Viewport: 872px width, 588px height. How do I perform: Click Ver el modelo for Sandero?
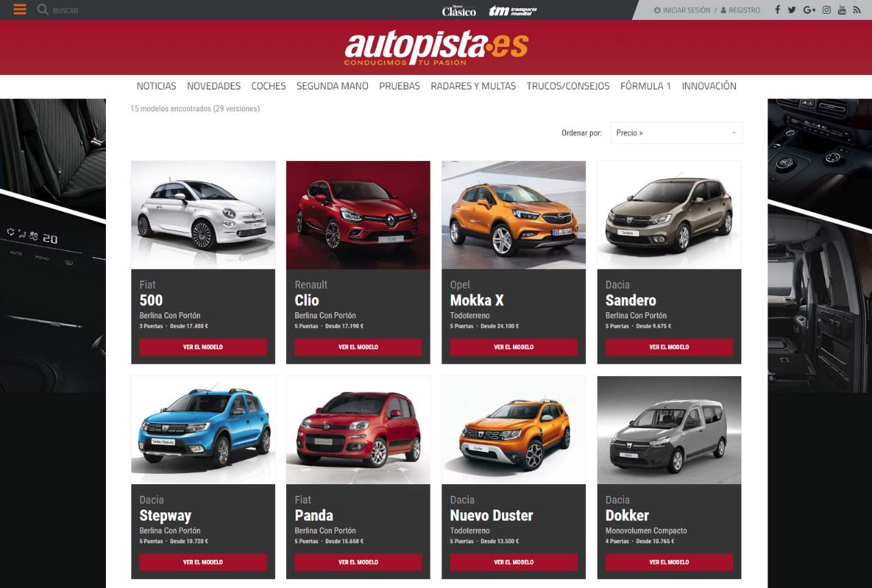coord(669,347)
